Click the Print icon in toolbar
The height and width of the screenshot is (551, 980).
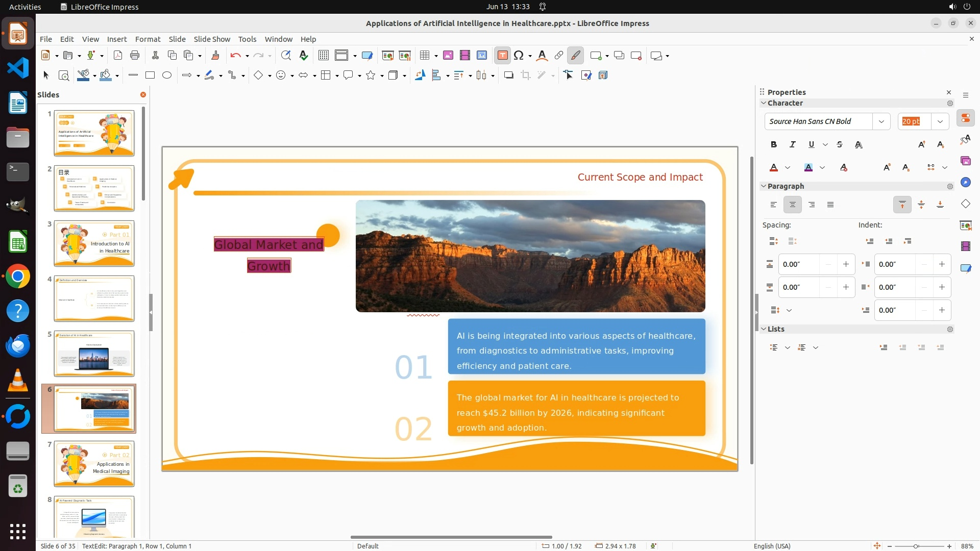click(x=135, y=56)
